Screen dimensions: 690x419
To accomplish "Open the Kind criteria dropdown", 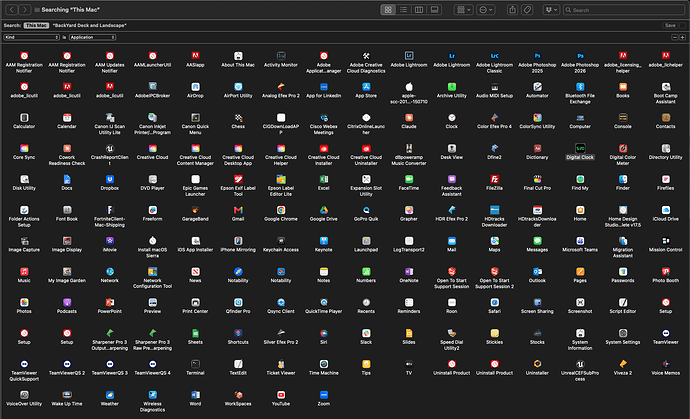I will [x=32, y=37].
